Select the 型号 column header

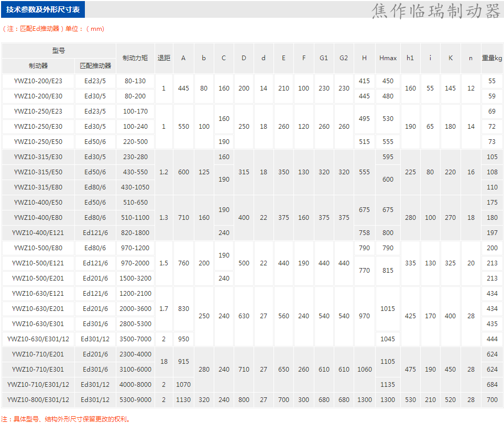click(59, 51)
